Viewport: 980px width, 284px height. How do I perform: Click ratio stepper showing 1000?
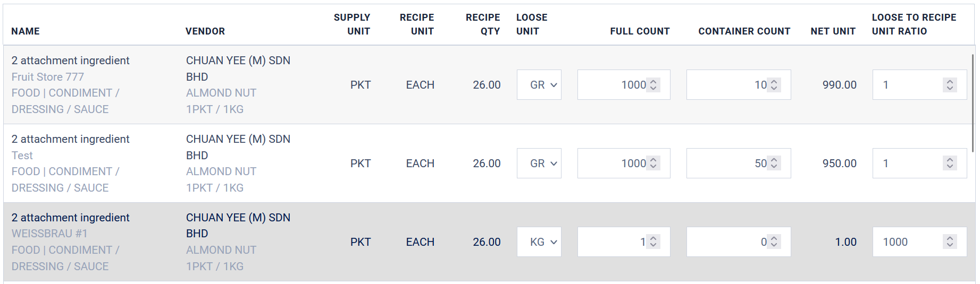[950, 242]
